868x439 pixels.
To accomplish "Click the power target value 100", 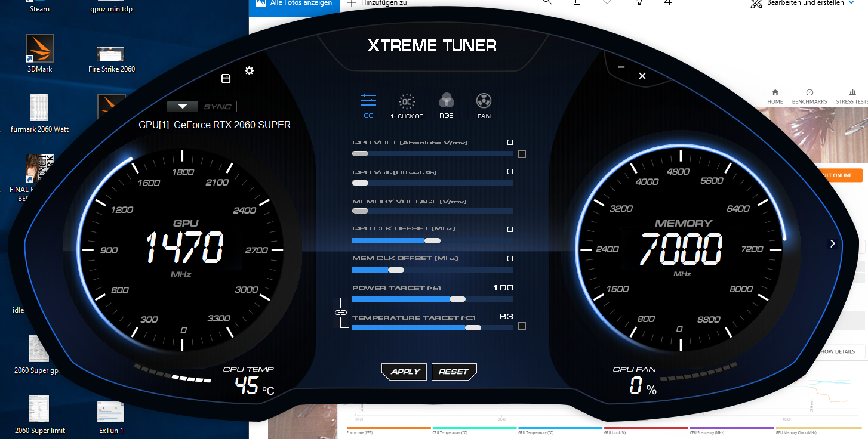I will click(x=503, y=288).
